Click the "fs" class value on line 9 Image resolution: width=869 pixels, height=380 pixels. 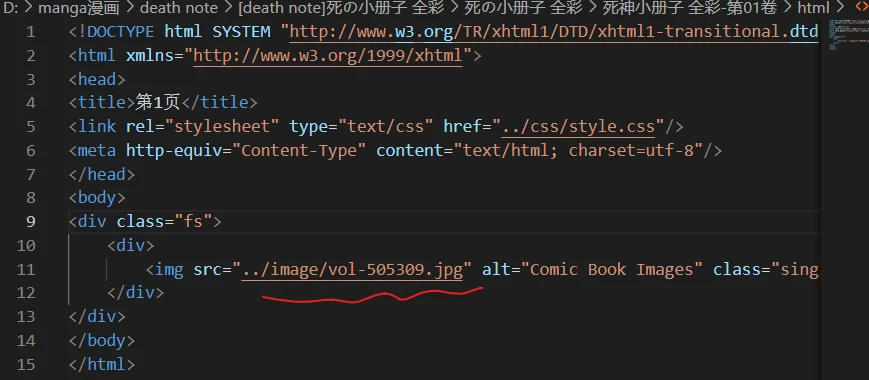[x=193, y=222]
